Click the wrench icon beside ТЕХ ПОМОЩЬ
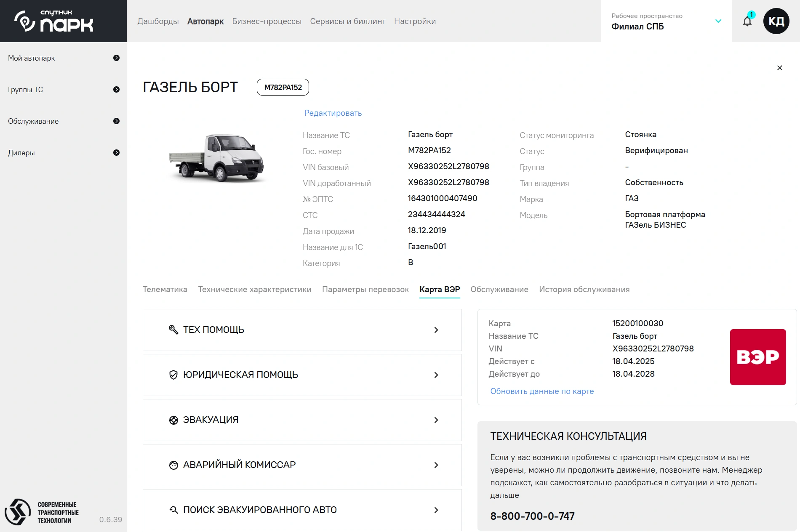 click(173, 330)
